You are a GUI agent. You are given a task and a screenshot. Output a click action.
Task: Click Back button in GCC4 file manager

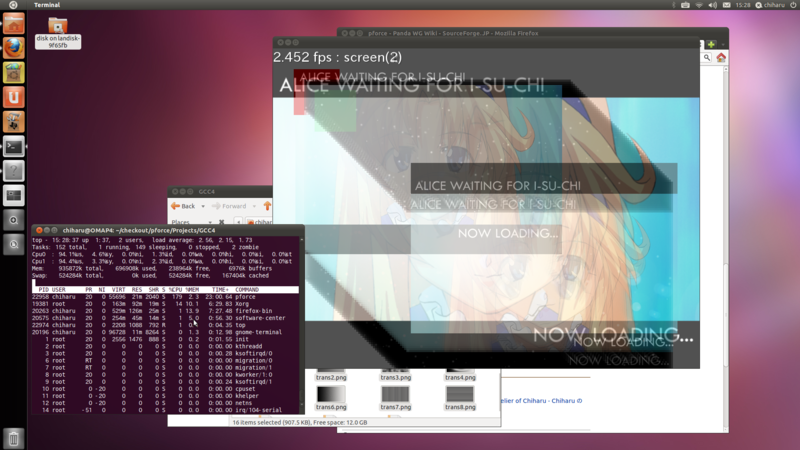click(x=183, y=206)
